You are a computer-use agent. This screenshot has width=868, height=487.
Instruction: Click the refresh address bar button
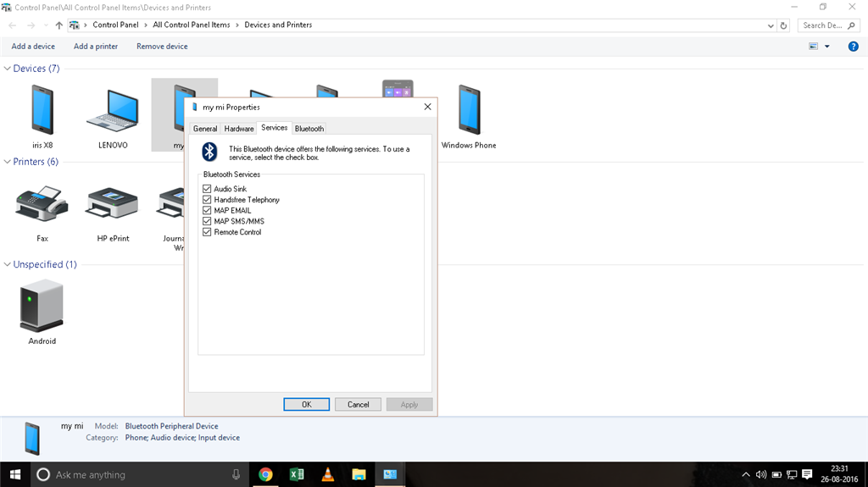[x=783, y=25]
